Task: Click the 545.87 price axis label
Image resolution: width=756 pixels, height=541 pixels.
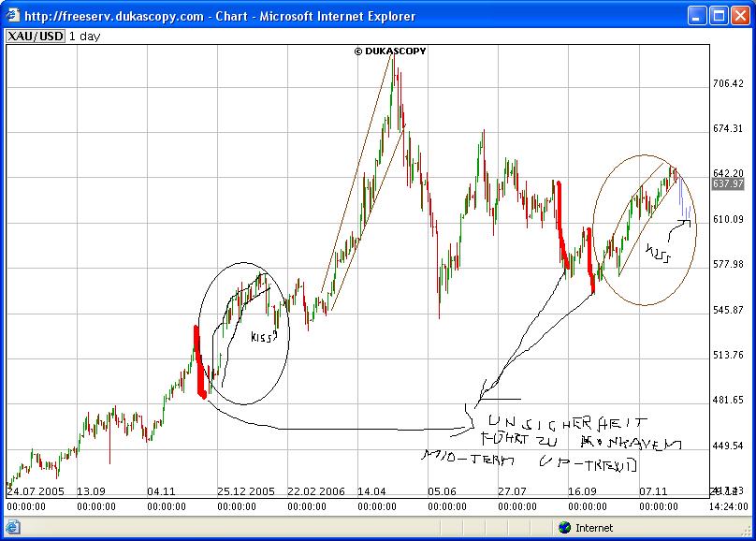Action: coord(727,310)
